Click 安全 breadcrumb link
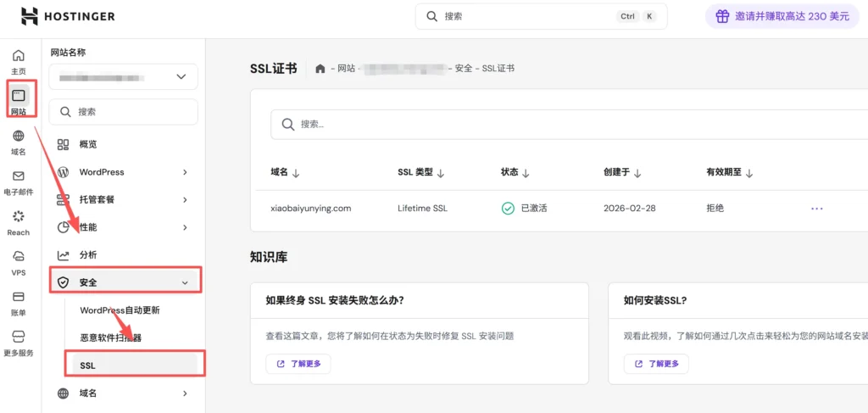 [464, 69]
